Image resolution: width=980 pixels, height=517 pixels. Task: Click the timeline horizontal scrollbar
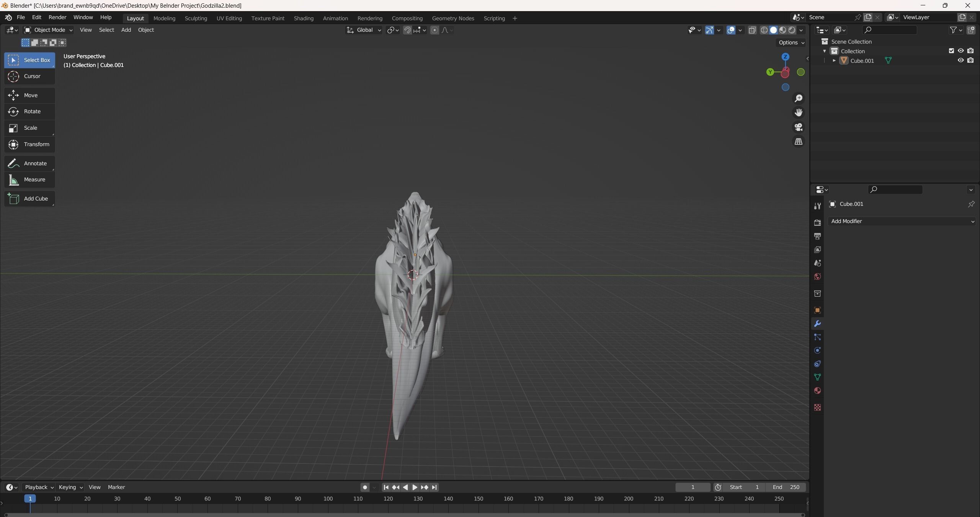point(404,515)
